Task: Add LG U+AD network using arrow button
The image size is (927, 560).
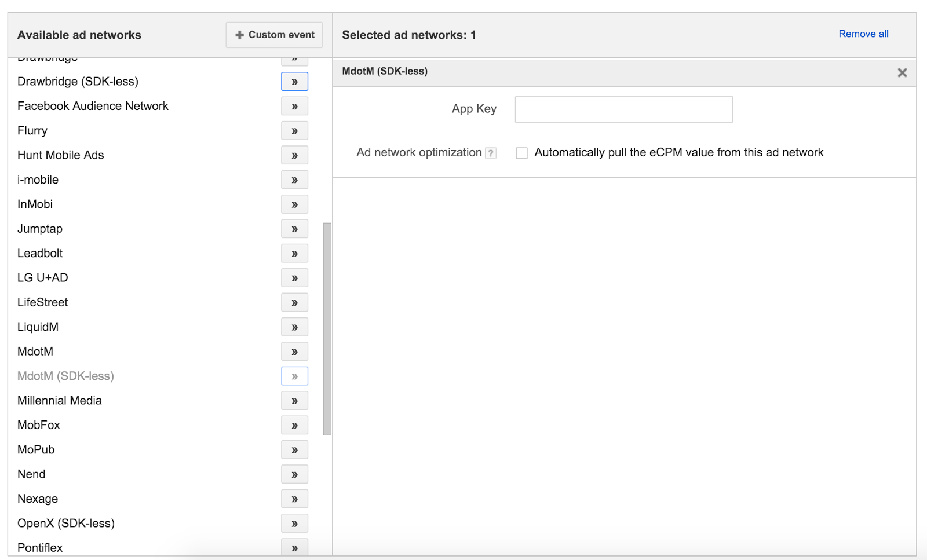Action: (294, 278)
